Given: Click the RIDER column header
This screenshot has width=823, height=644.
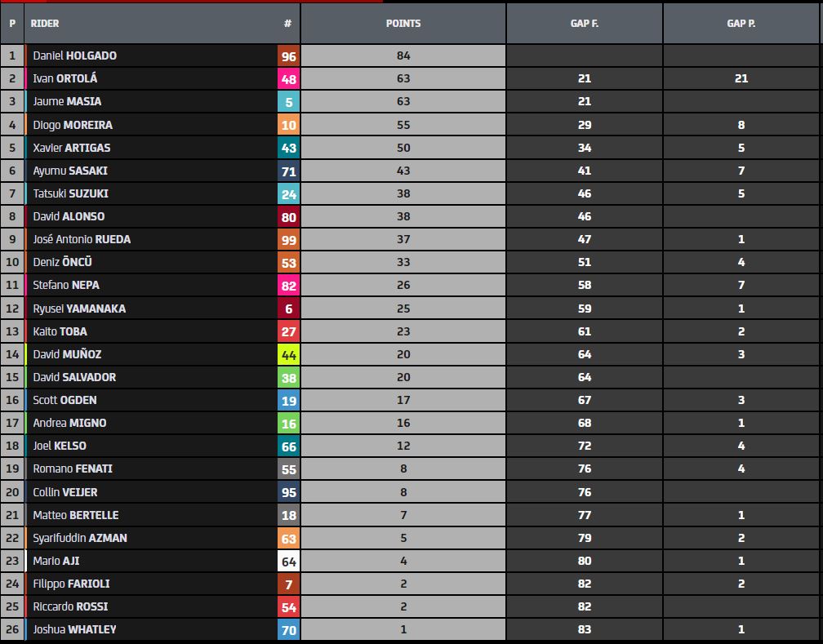Looking at the screenshot, I should [45, 24].
